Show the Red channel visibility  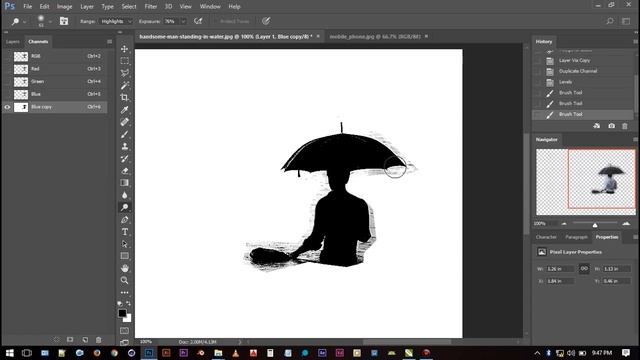click(7, 69)
